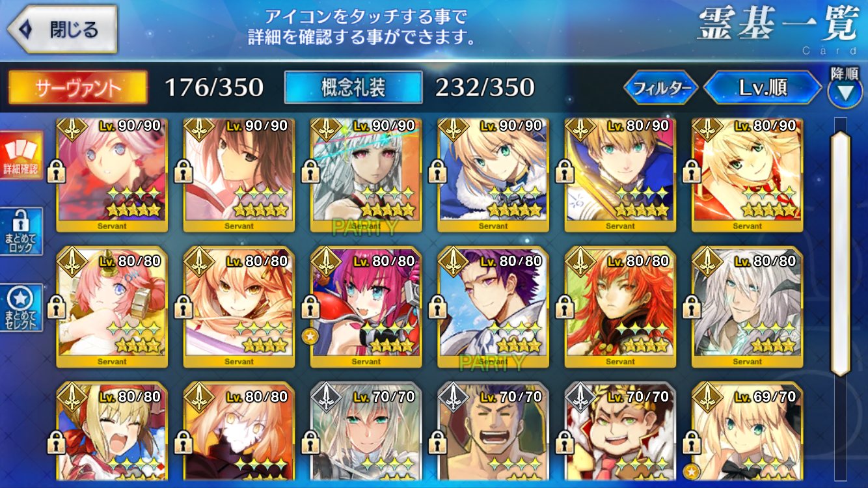Click the gold star marker on the Lv. 69/70 servant
Viewport: 868px width, 488px height.
point(690,470)
